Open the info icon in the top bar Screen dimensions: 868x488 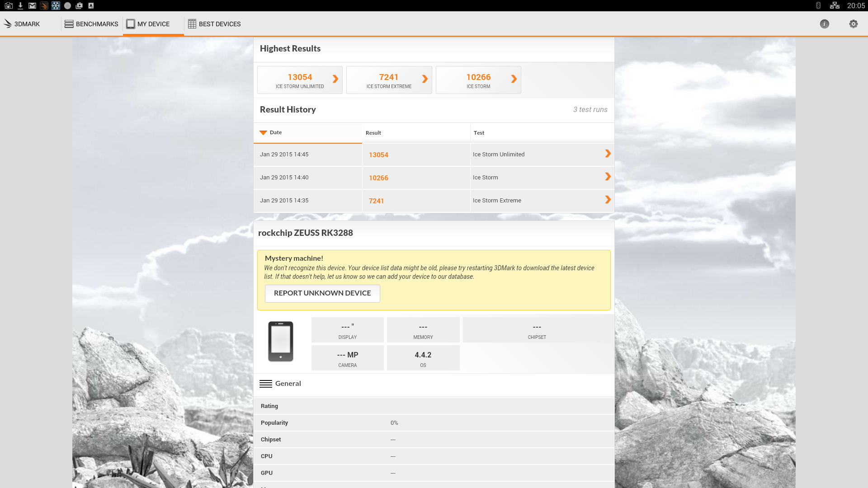tap(824, 24)
